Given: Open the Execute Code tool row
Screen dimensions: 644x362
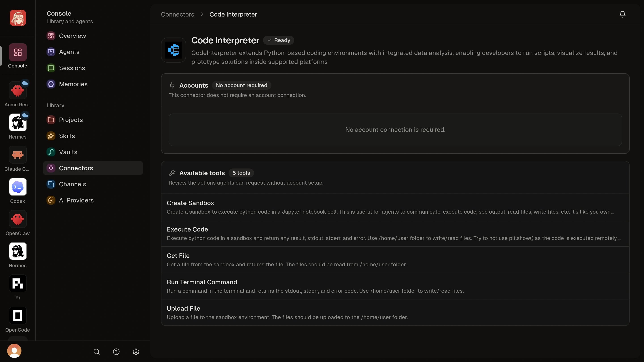Looking at the screenshot, I should point(395,233).
